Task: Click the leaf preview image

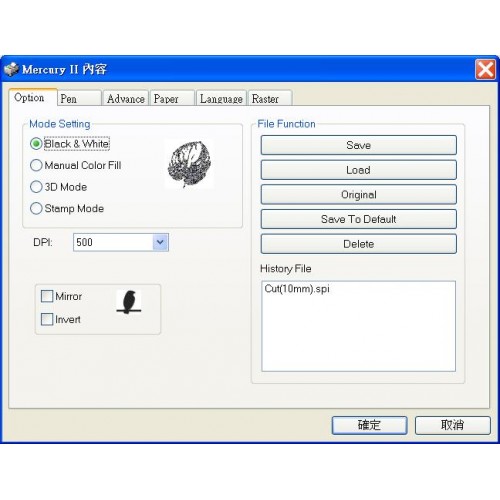Action: [190, 164]
